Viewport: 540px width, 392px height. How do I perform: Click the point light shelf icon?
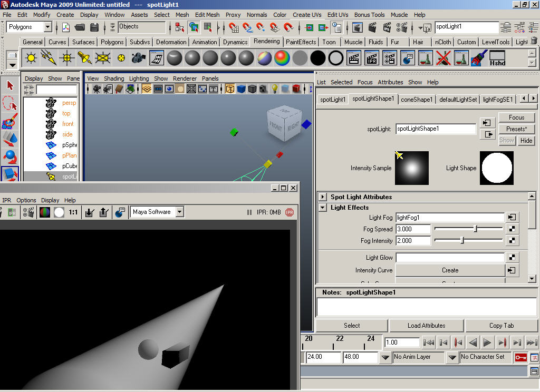[66, 58]
